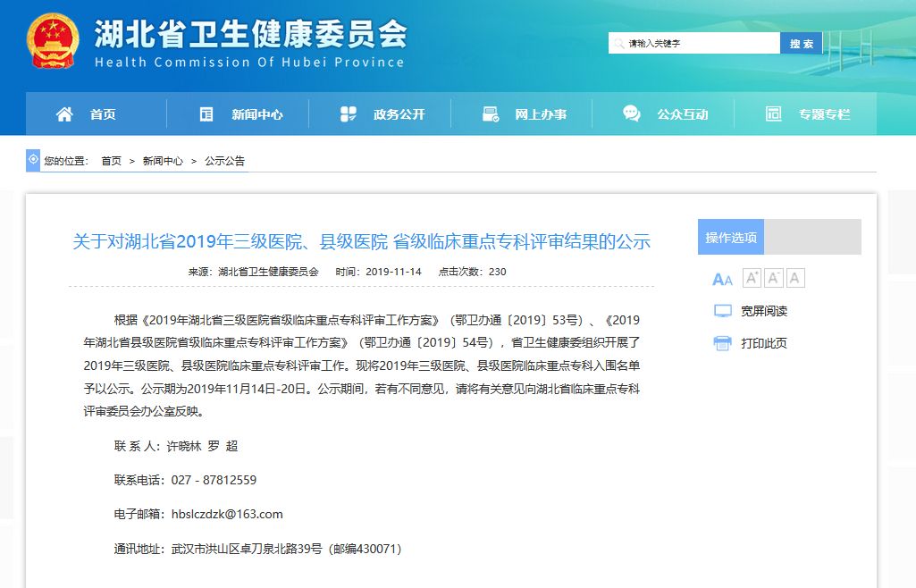Click the printer icon beside 打印此页
The image size is (916, 588).
(724, 343)
